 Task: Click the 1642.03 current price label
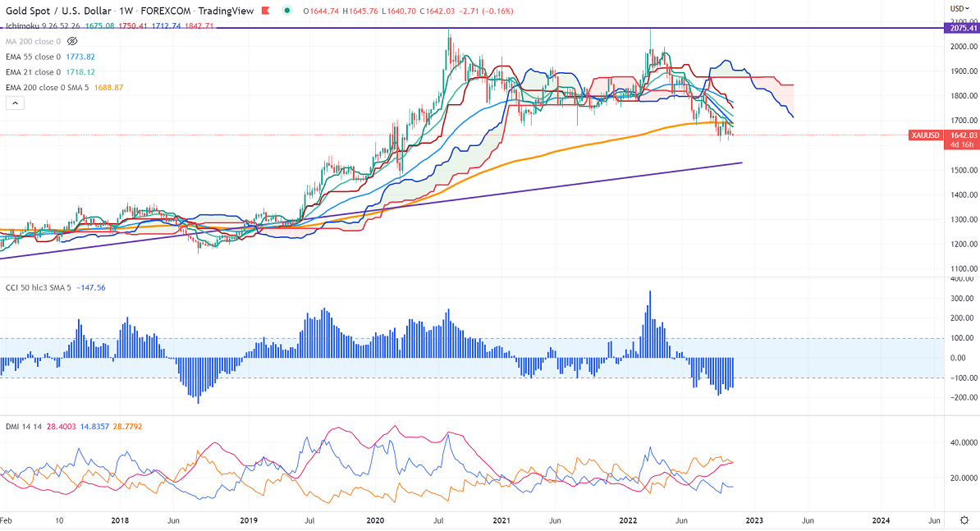963,135
